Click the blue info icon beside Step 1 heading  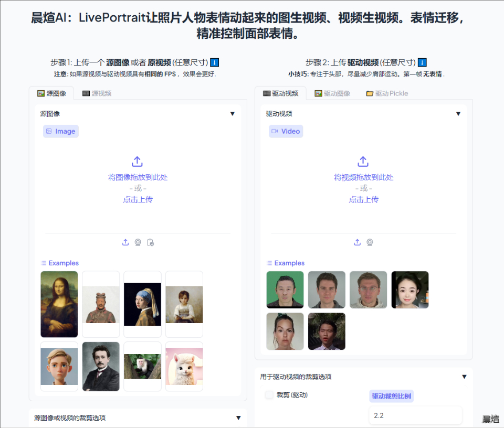215,62
